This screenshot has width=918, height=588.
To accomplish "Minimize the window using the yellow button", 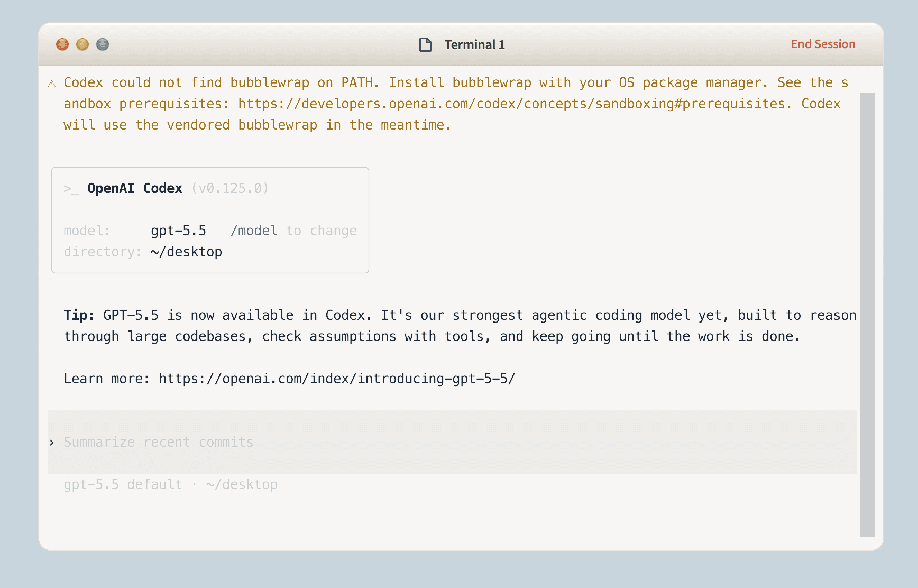I will tap(82, 44).
